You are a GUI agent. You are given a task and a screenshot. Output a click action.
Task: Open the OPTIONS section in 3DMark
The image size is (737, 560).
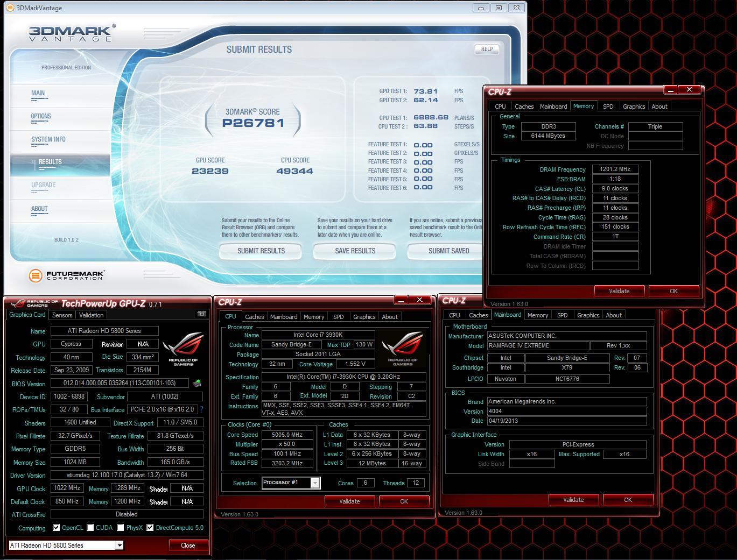point(41,116)
